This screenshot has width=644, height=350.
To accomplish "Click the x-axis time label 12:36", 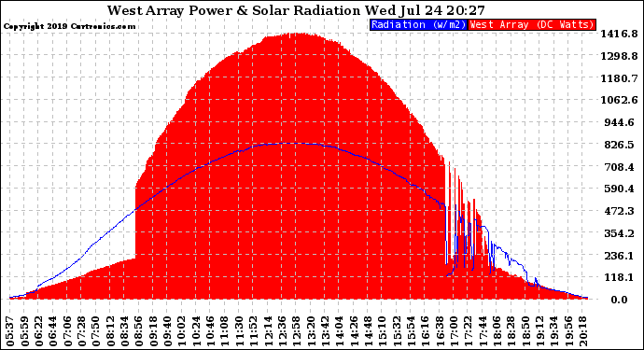I will coord(282,331).
